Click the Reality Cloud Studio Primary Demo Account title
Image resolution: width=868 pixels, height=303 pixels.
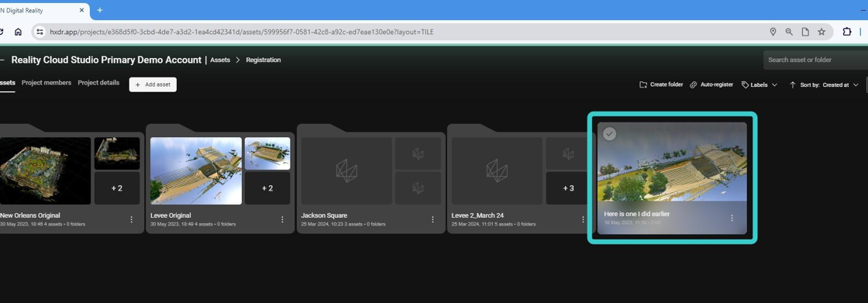click(x=106, y=60)
